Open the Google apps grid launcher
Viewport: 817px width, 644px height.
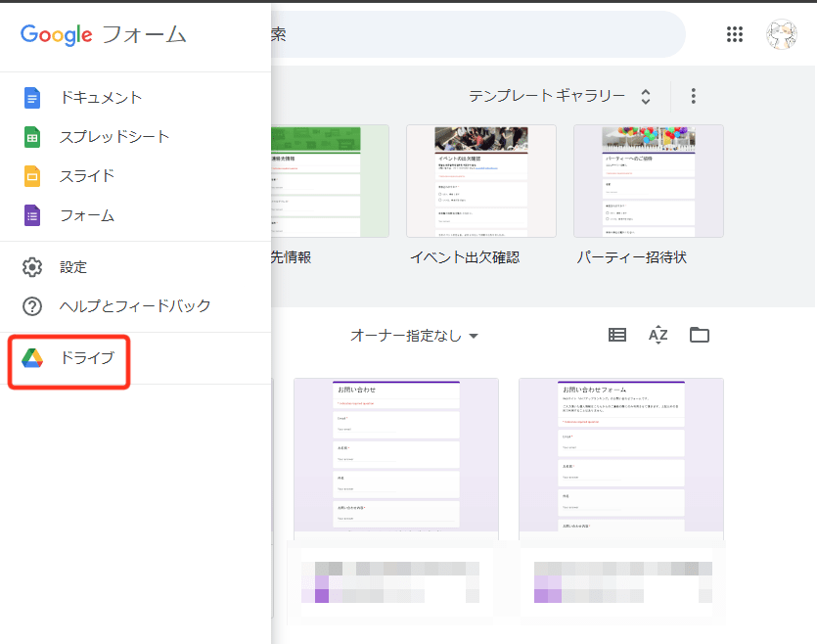click(x=734, y=34)
